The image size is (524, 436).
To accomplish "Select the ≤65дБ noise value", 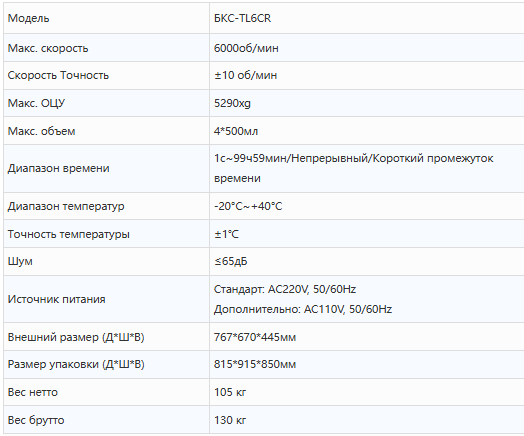I will [231, 261].
